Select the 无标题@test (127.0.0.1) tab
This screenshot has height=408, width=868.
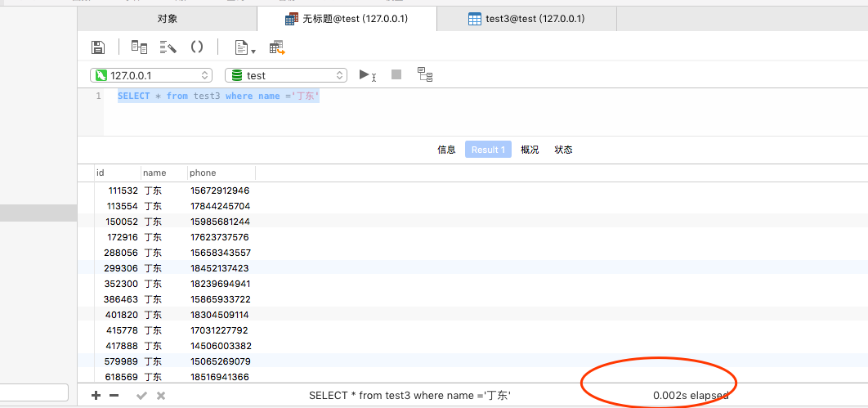coord(347,19)
